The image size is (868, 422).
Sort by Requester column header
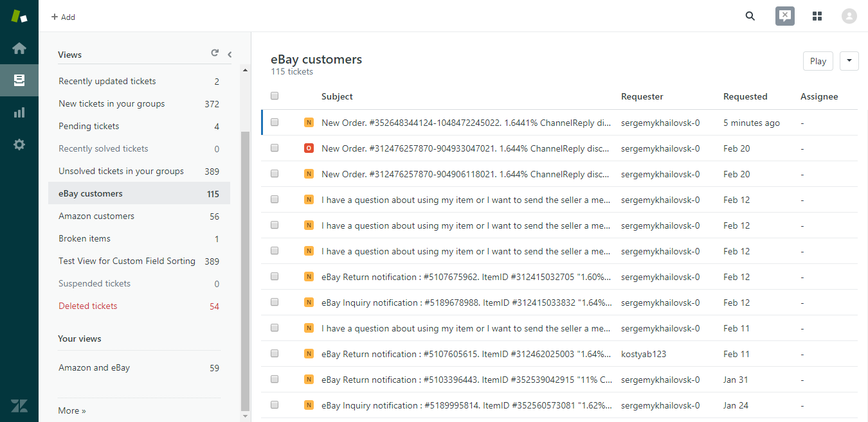pyautogui.click(x=642, y=96)
